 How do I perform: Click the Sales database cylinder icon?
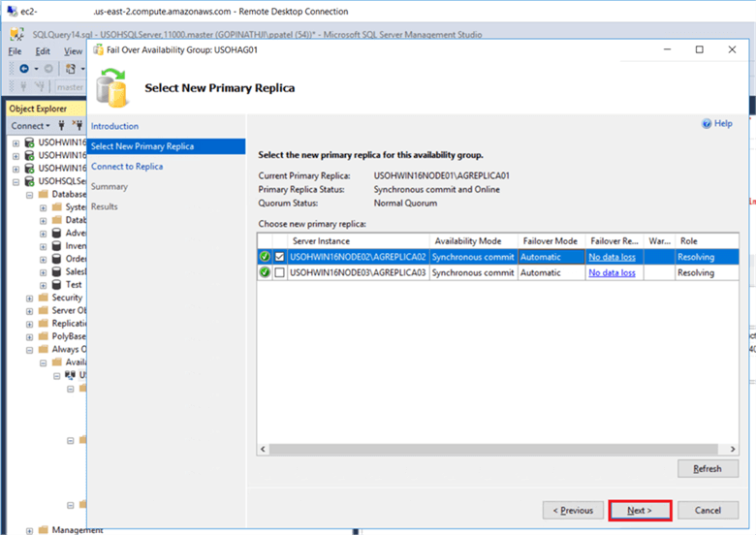tap(56, 271)
